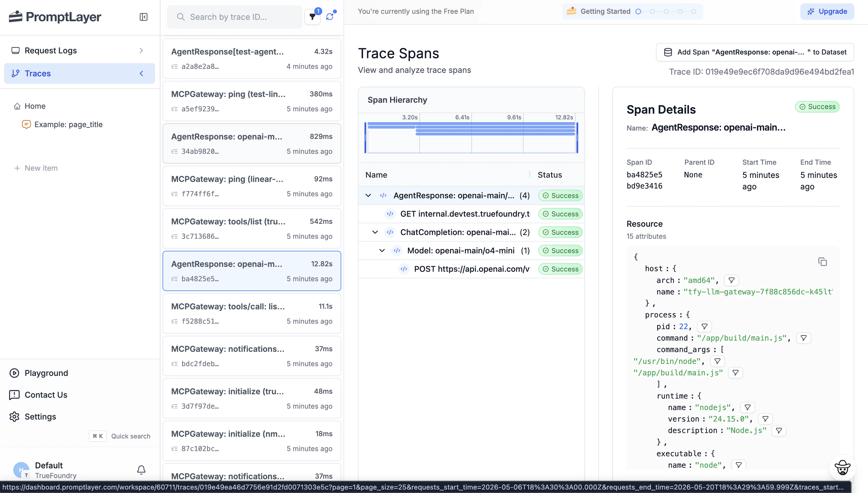Image resolution: width=868 pixels, height=493 pixels.
Task: Filter by runtime name "nodejs"
Action: 747,407
